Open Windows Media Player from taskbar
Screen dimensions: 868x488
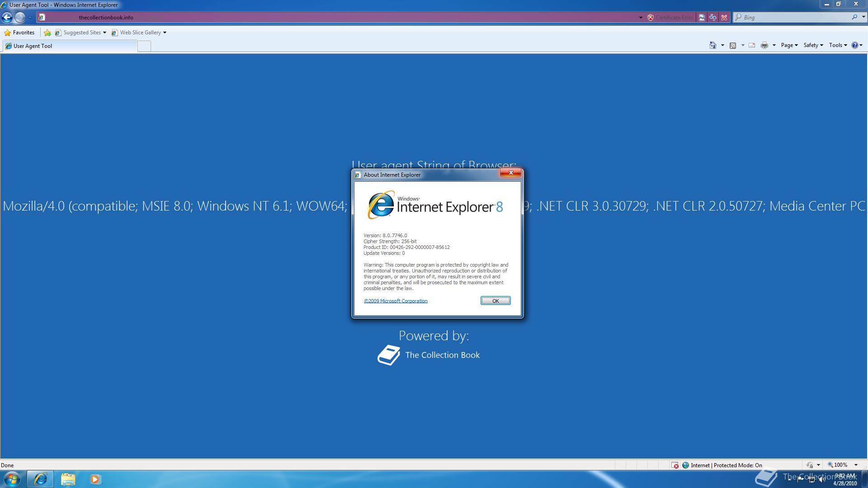(x=95, y=479)
